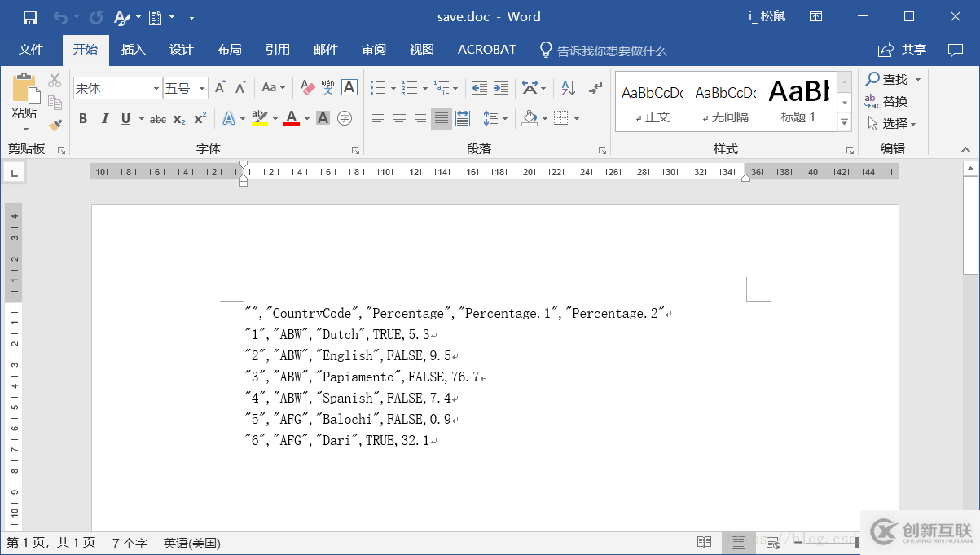Switch to the 插入 tab
The width and height of the screenshot is (980, 555).
pos(134,50)
